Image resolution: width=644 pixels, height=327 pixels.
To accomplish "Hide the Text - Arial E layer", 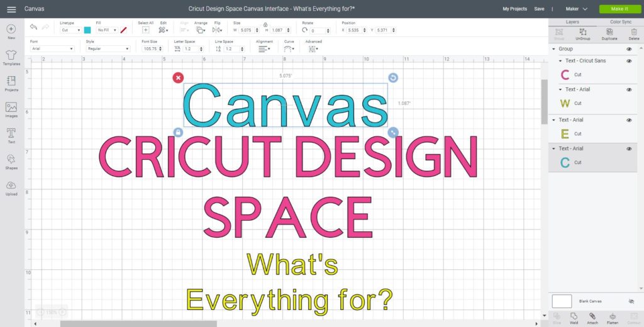I will point(629,120).
